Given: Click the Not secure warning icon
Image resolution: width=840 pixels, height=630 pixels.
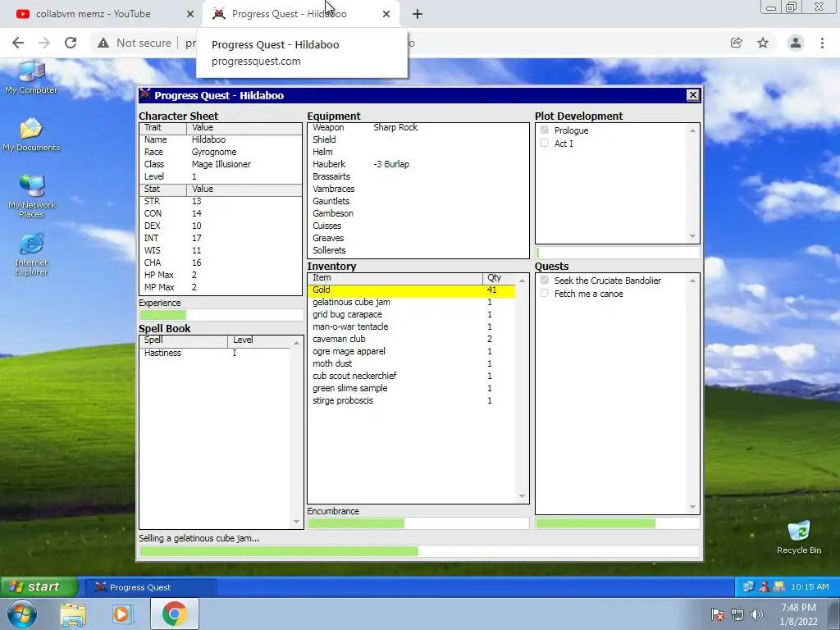Looking at the screenshot, I should point(103,43).
